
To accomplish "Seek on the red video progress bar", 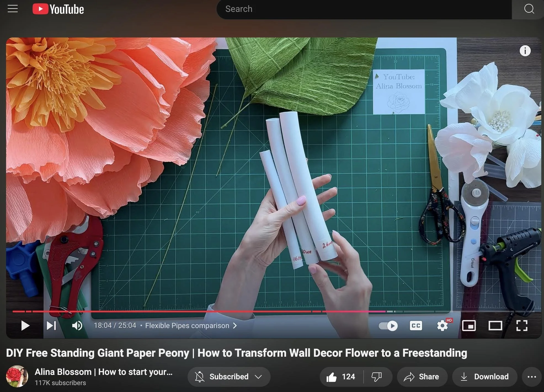I will 193,312.
